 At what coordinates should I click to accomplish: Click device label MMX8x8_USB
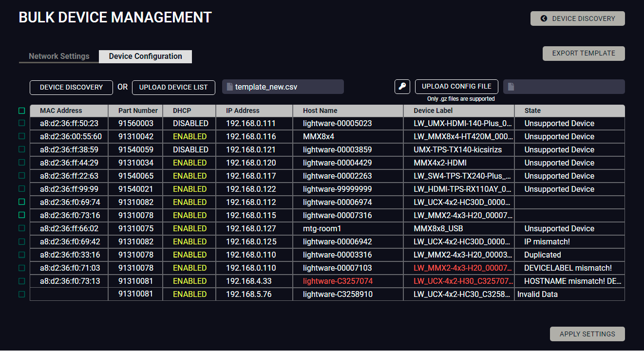point(438,229)
